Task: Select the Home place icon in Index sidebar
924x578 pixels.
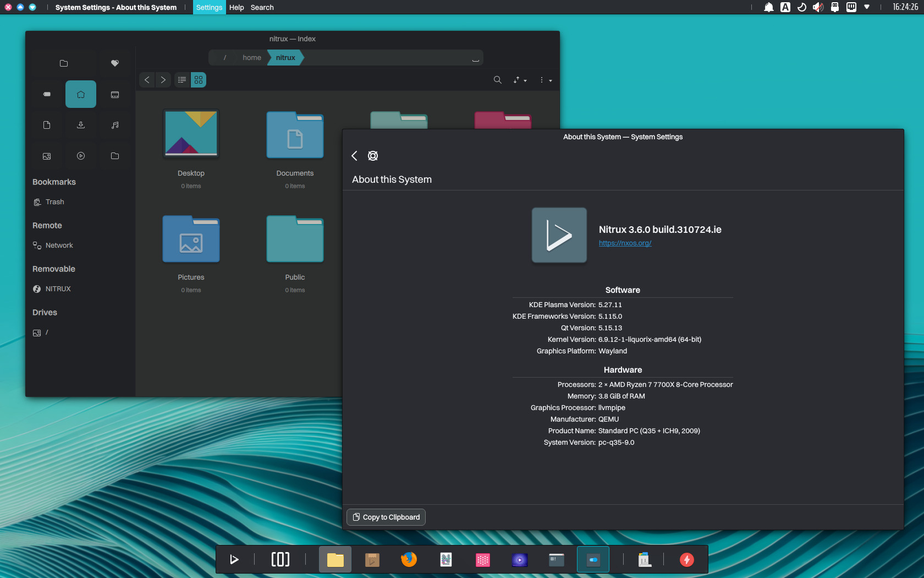Action: pos(81,94)
